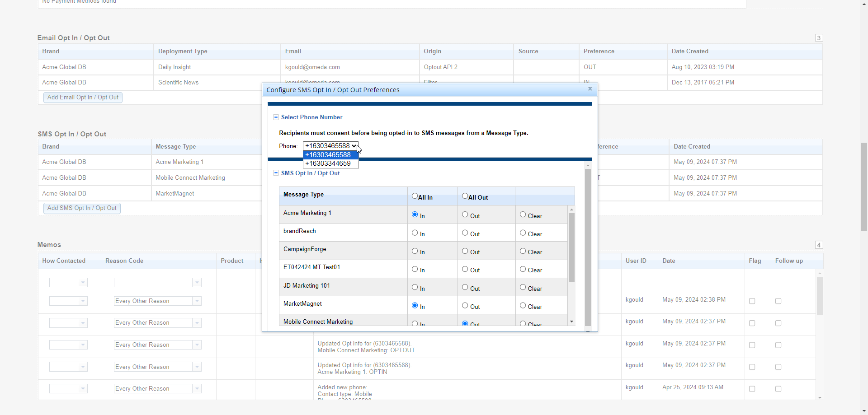This screenshot has height=415, width=868.
Task: Click the number 4 Memos badge icon
Action: (818, 245)
